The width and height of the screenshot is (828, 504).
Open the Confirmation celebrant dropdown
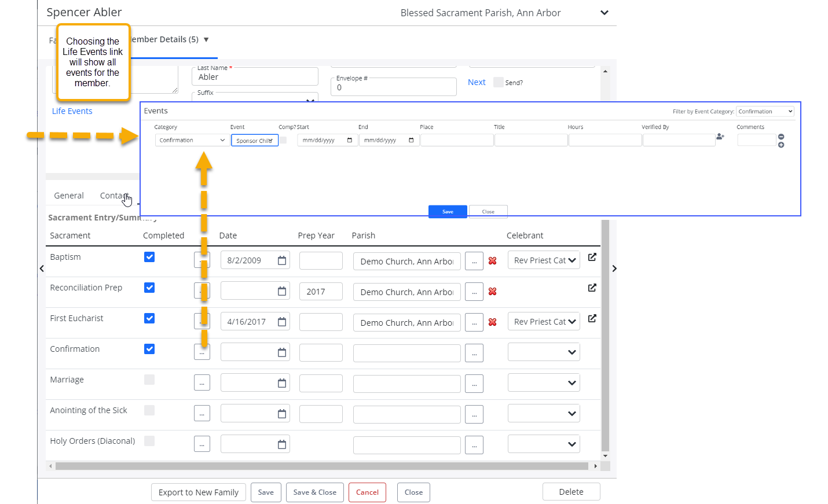(544, 352)
